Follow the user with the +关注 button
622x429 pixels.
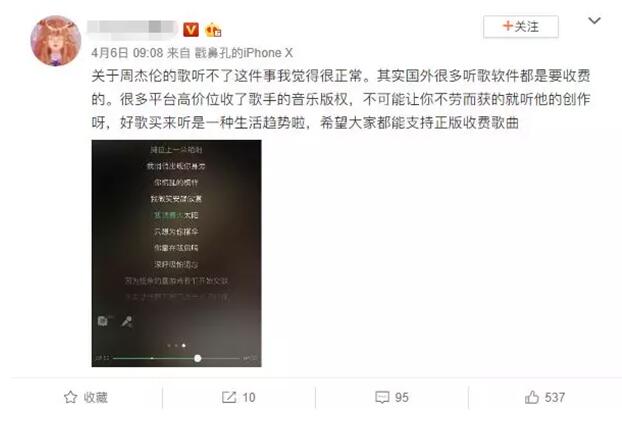[x=520, y=27]
